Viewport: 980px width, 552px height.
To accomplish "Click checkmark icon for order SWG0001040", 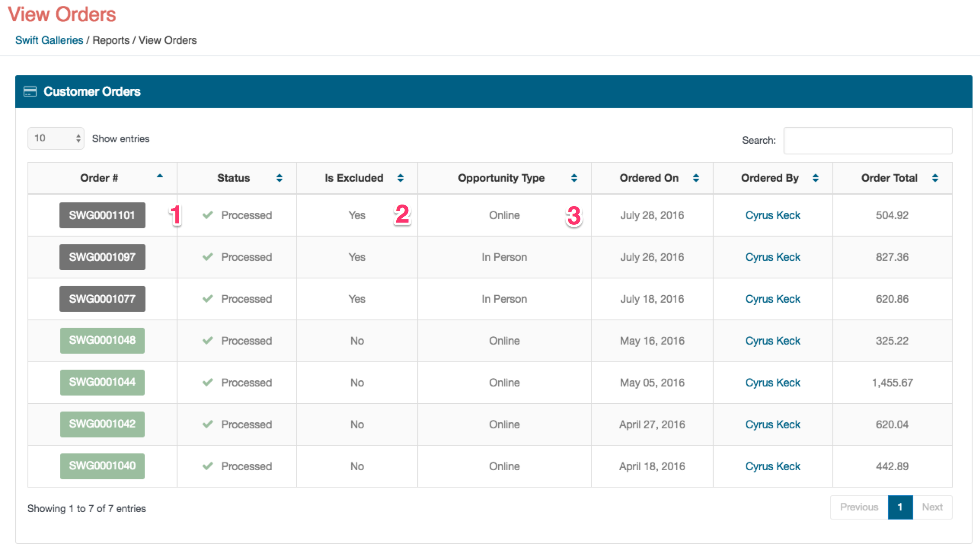I will pyautogui.click(x=208, y=466).
